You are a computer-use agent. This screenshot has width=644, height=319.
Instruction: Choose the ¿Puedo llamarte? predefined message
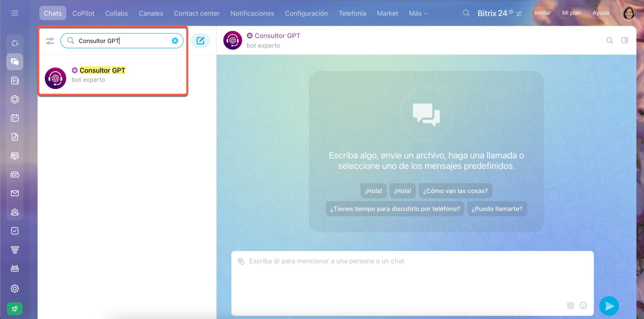click(x=497, y=209)
